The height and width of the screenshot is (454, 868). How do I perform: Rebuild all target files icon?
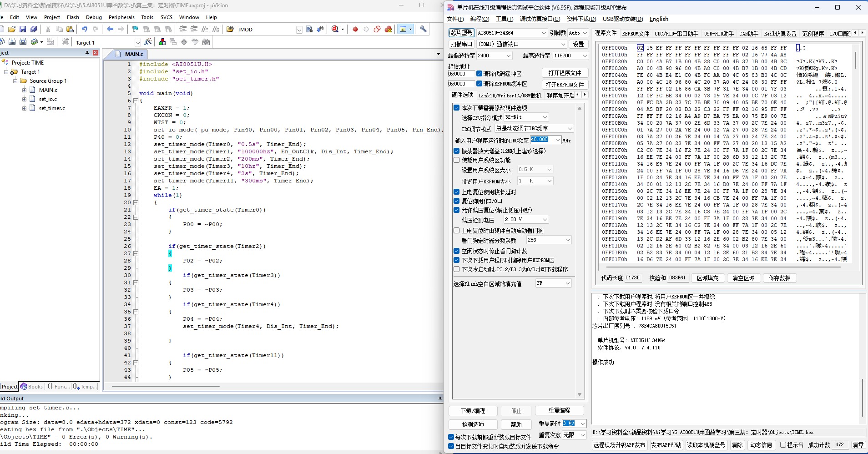(x=23, y=42)
